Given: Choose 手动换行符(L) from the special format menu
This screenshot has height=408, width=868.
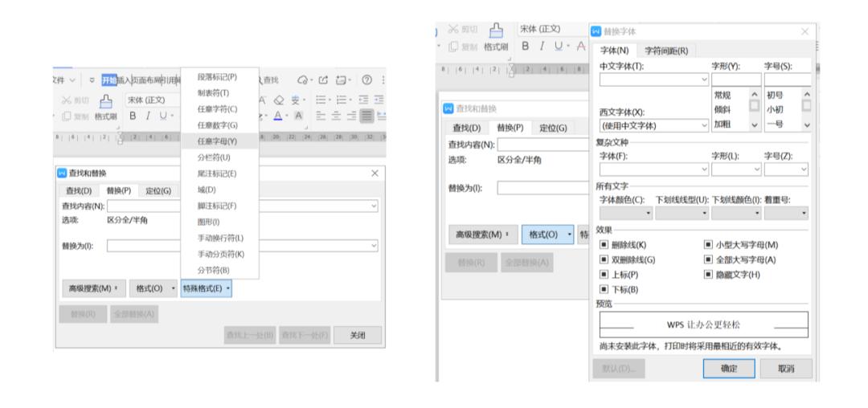Looking at the screenshot, I should 220,239.
